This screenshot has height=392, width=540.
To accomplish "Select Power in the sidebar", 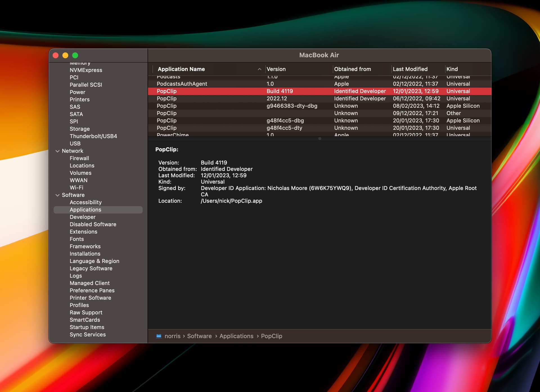I will click(x=77, y=92).
